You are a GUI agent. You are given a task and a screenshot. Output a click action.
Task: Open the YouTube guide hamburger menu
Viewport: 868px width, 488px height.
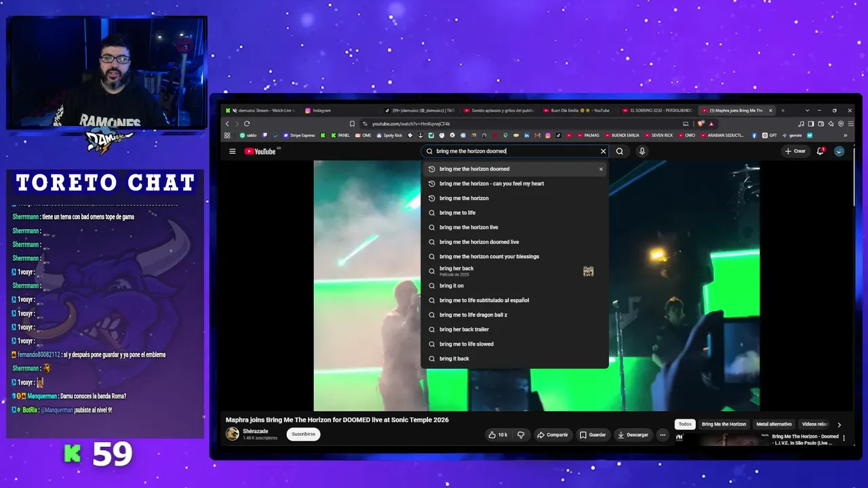[x=232, y=151]
